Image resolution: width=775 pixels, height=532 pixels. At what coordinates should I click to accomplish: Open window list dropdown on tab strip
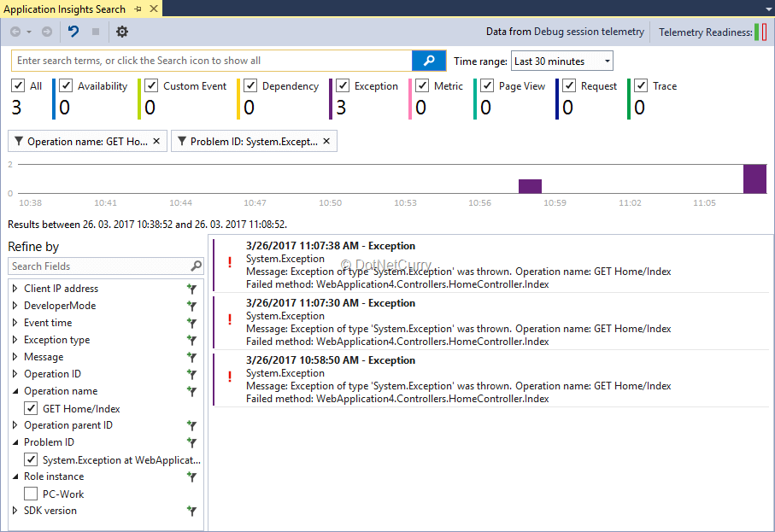click(768, 9)
